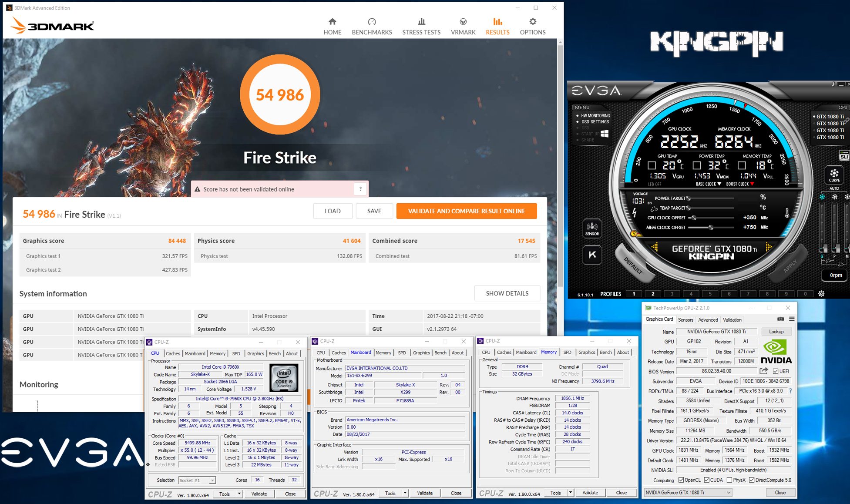The width and height of the screenshot is (850, 504).
Task: Expand Tools arrow in CPU-Z Memory window
Action: click(570, 493)
